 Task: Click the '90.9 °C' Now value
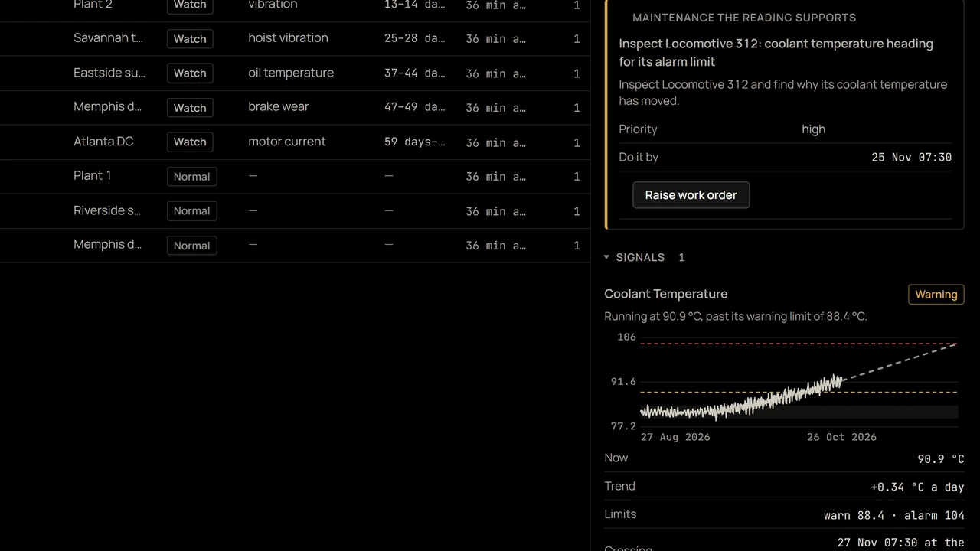point(941,459)
